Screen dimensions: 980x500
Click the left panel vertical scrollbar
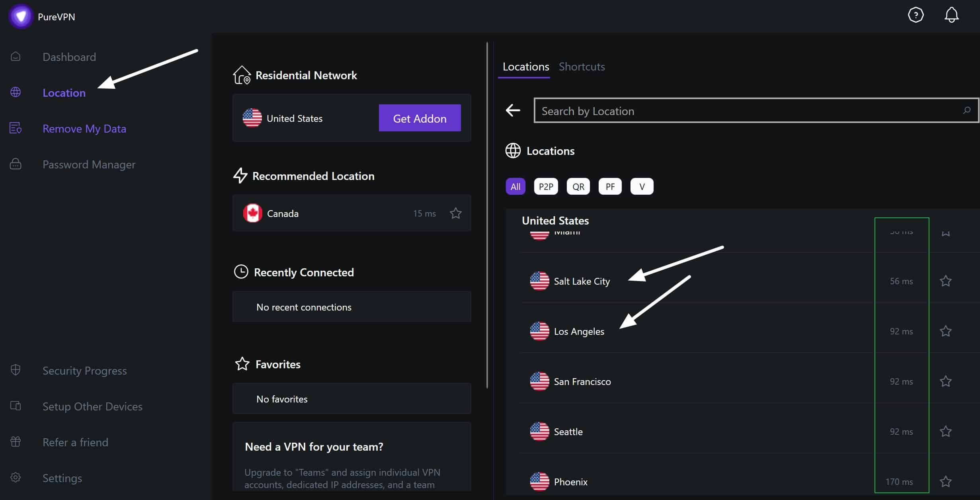pyautogui.click(x=487, y=215)
